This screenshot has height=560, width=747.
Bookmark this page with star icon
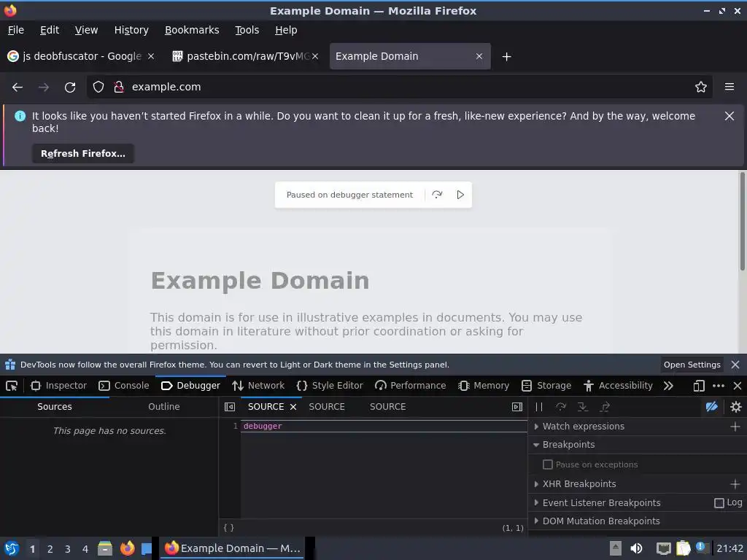[x=701, y=87]
